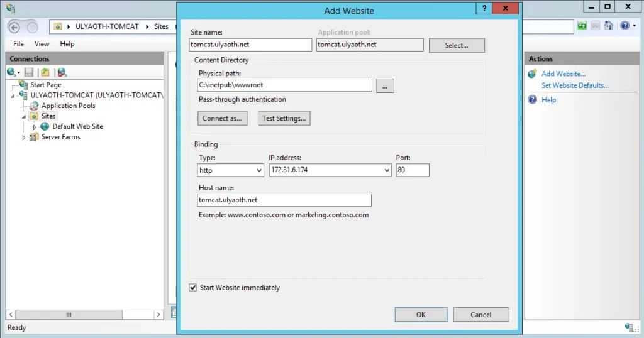Image resolution: width=644 pixels, height=338 pixels.
Task: Open the IP address combo box
Action: tap(330, 170)
